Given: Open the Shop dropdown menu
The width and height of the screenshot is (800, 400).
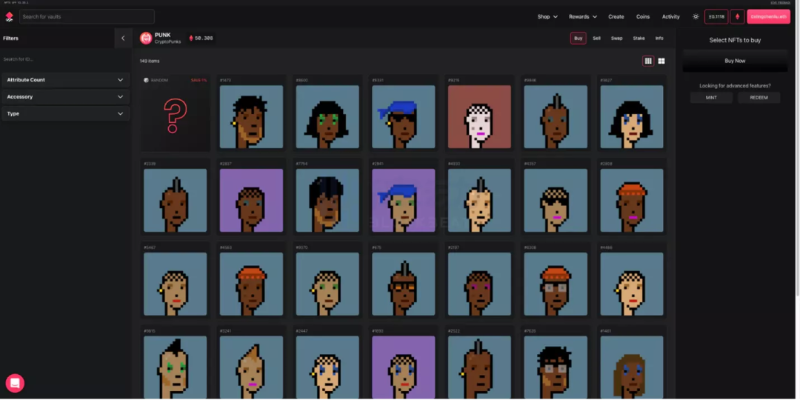Looking at the screenshot, I should coord(547,17).
